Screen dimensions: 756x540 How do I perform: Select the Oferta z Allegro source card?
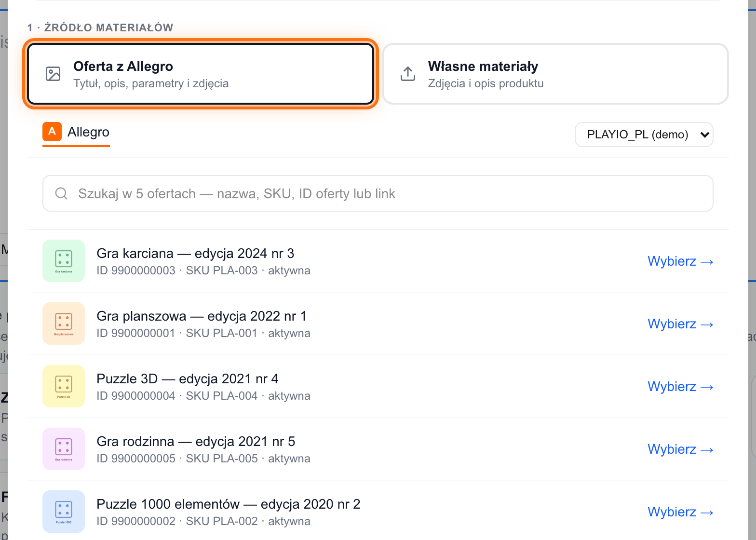click(x=201, y=74)
